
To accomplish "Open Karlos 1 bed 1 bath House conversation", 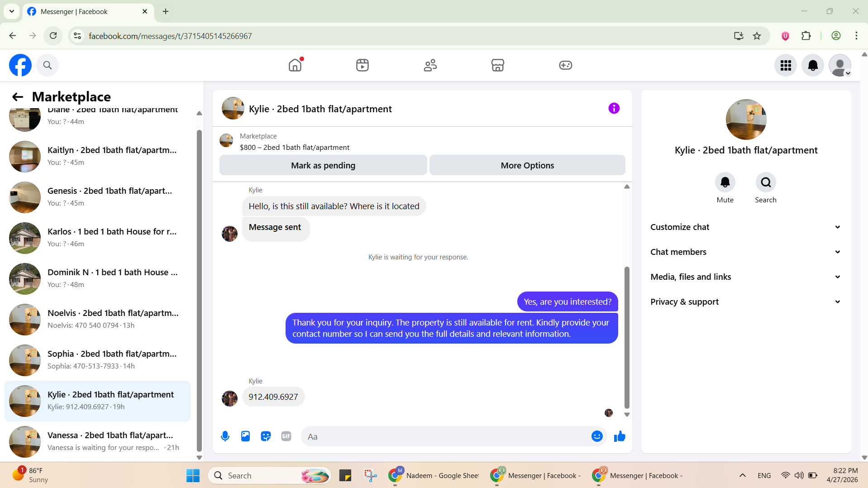I will pos(97,238).
